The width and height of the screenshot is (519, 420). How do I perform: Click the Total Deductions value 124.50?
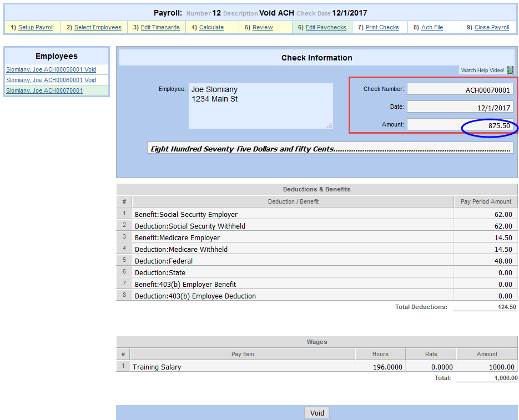tap(507, 307)
